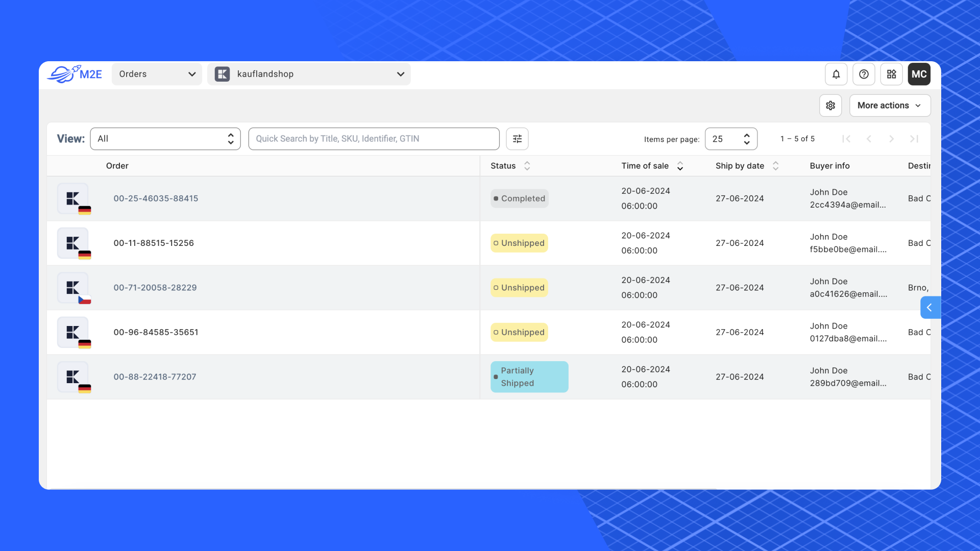Collapse the right side panel chevron
Viewport: 980px width, 551px height.
click(930, 307)
